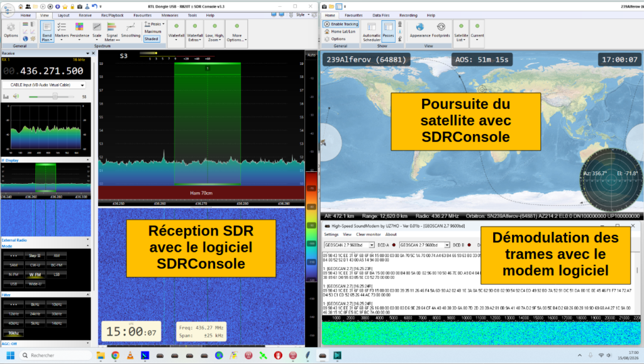
Task: Open Data Files tab in satellite window
Action: (x=380, y=15)
